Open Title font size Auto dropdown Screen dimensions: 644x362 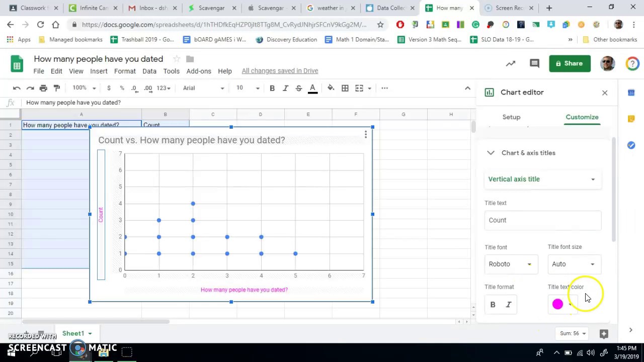click(574, 264)
